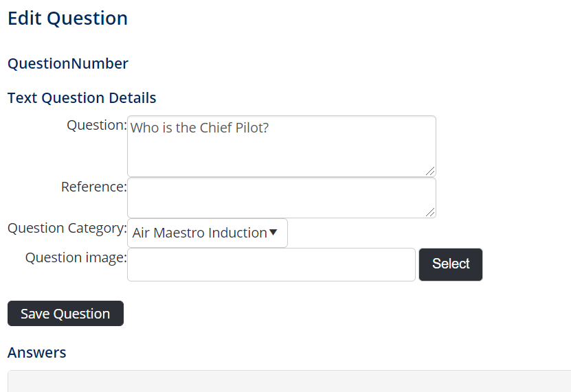Click the 'Question image:' label

point(76,257)
